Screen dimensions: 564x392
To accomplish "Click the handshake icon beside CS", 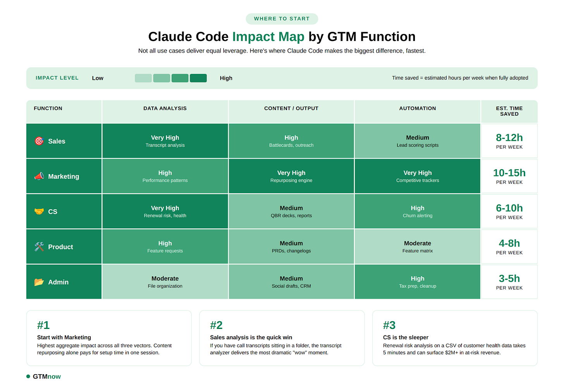I will point(39,212).
